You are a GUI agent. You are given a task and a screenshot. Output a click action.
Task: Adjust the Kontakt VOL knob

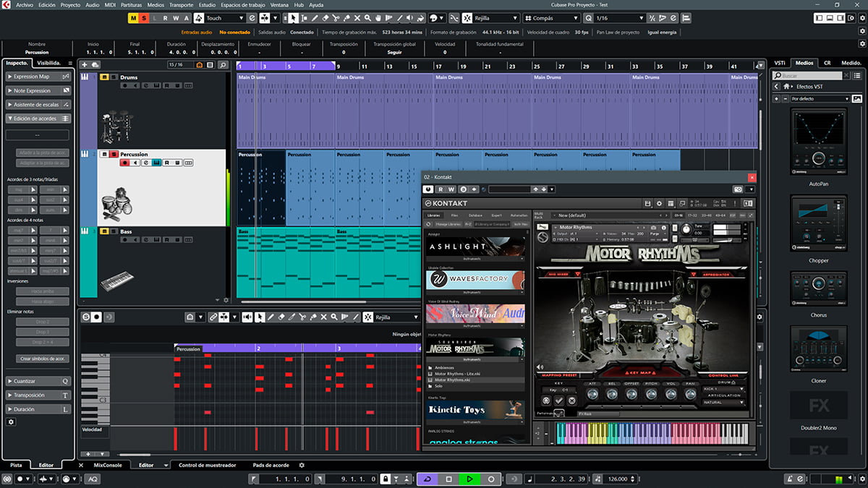(x=671, y=394)
